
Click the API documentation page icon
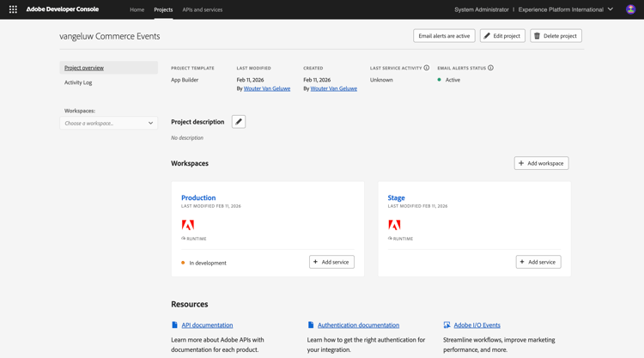tap(174, 325)
